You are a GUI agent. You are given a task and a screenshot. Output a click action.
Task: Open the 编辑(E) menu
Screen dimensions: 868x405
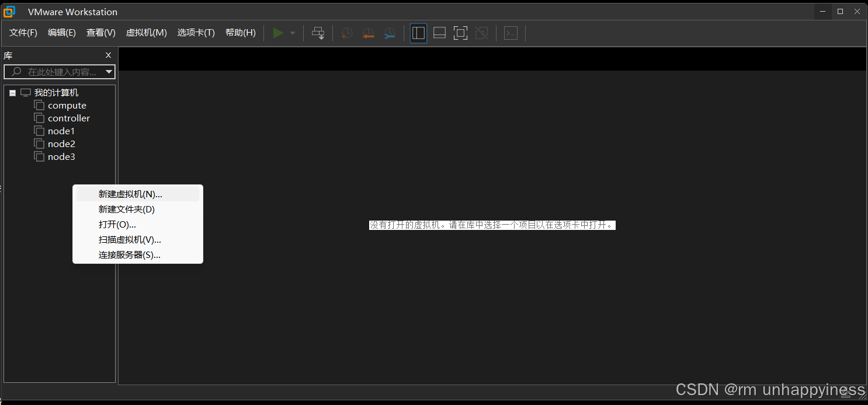tap(62, 33)
